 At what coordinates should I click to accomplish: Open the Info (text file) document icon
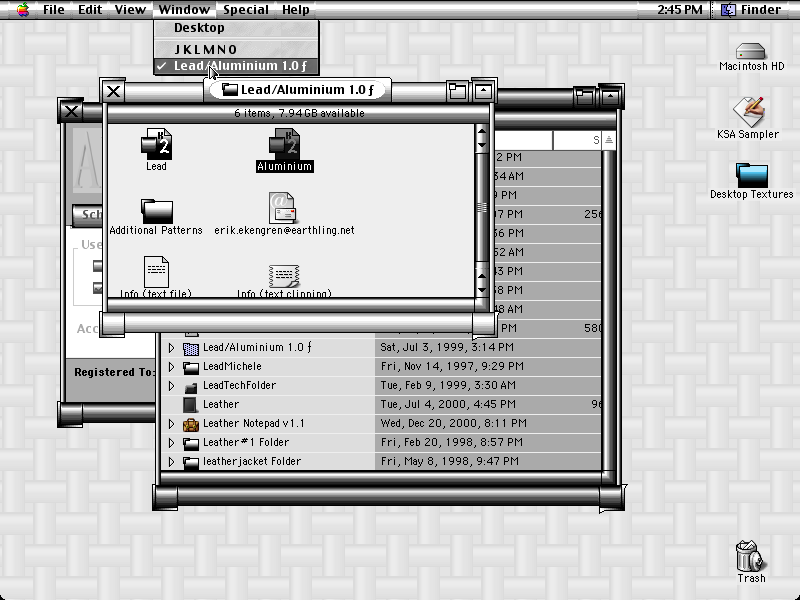[x=156, y=271]
